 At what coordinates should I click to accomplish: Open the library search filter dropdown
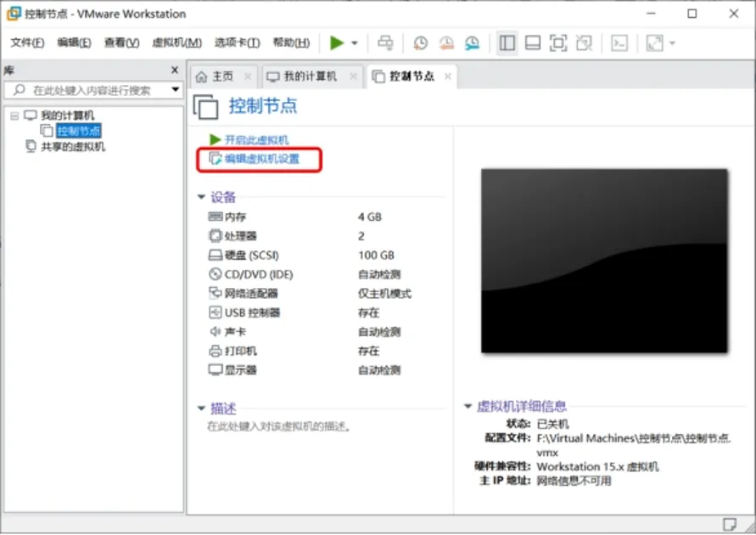(176, 90)
